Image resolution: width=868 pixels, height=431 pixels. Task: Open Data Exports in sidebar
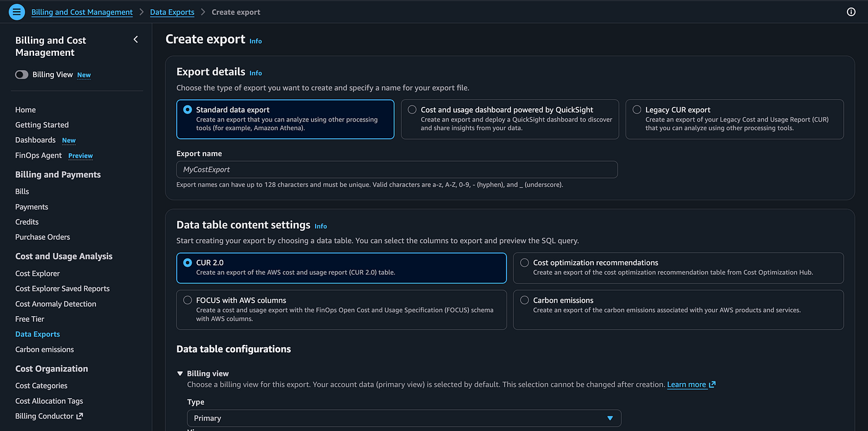pos(38,334)
